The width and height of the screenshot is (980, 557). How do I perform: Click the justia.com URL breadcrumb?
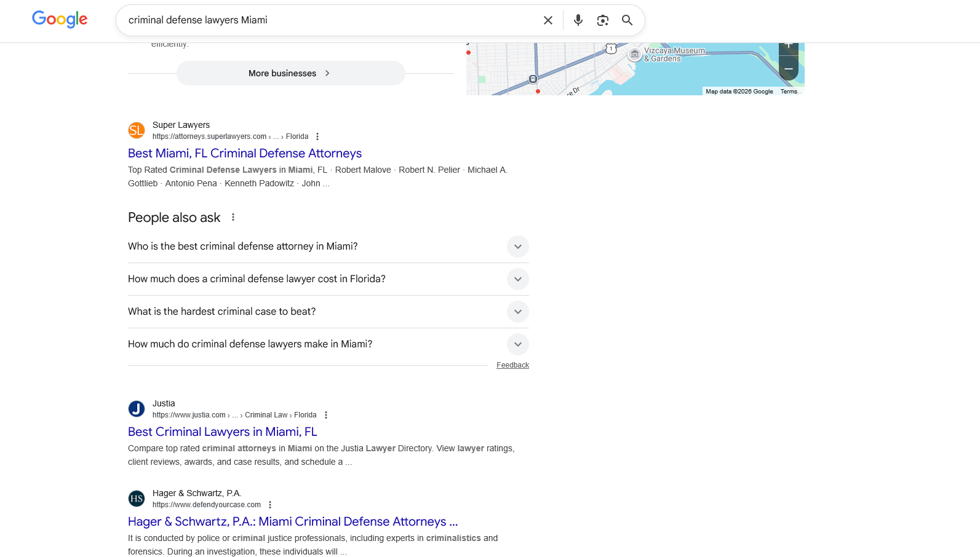pos(234,415)
